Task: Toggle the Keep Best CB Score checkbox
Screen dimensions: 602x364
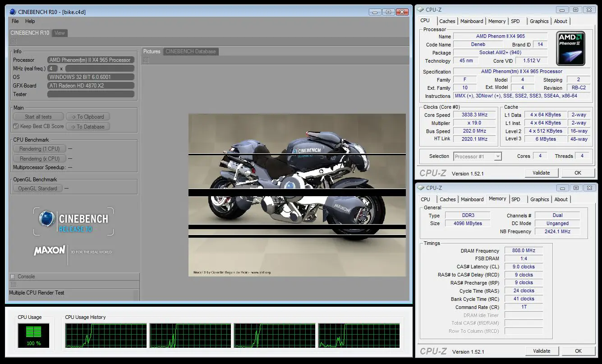Action: pos(16,126)
